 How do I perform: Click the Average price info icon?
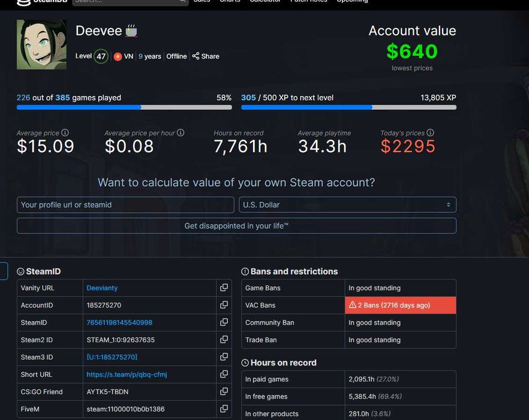[x=65, y=133]
